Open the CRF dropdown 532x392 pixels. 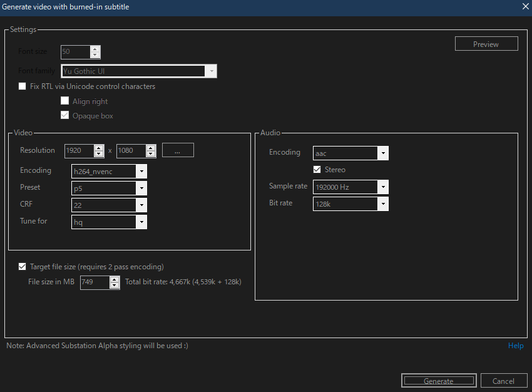[x=141, y=205]
